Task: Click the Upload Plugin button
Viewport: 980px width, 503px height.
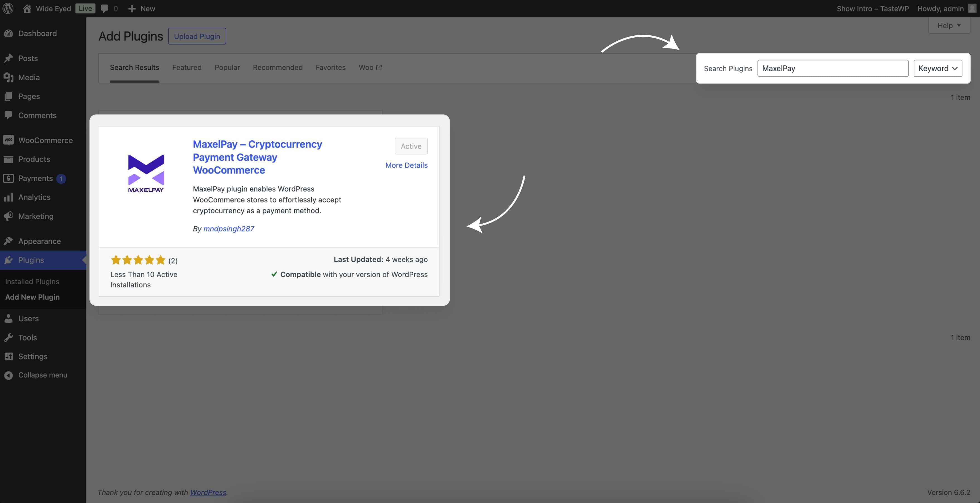Action: (197, 36)
